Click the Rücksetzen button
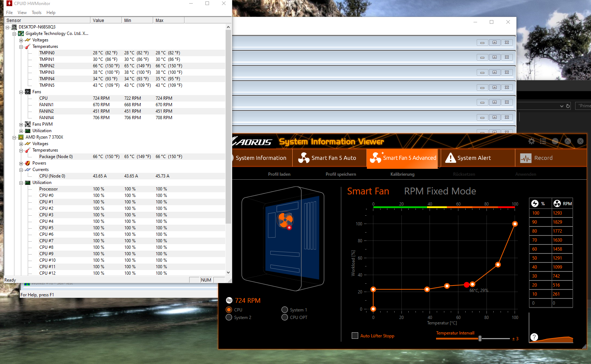591x364 pixels. tap(464, 174)
